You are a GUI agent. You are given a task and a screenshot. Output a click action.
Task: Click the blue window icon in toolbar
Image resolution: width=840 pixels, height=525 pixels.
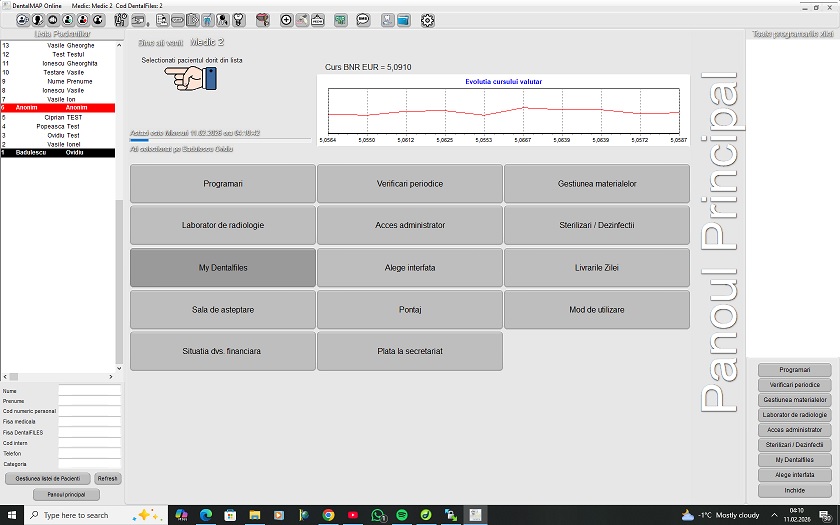403,20
